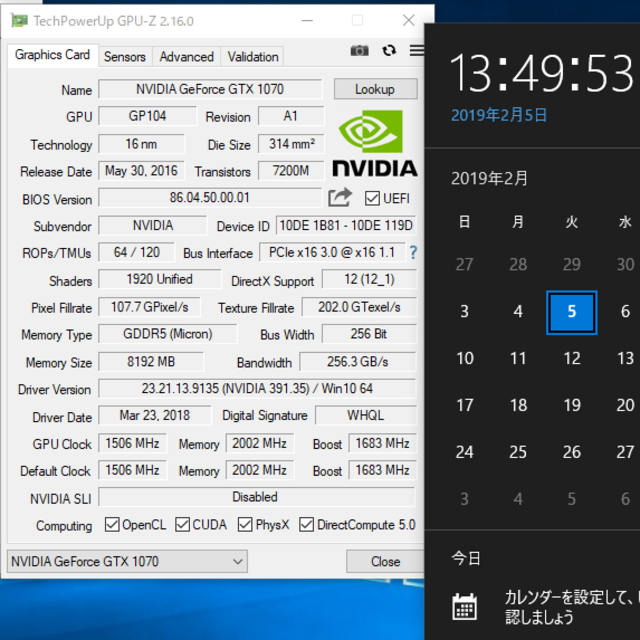The image size is (640, 640).
Task: Click the Lookup button
Action: click(x=376, y=89)
